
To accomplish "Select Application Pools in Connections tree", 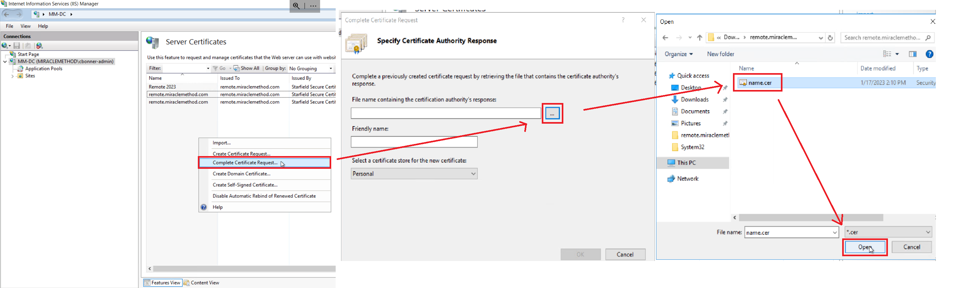I will click(x=44, y=69).
